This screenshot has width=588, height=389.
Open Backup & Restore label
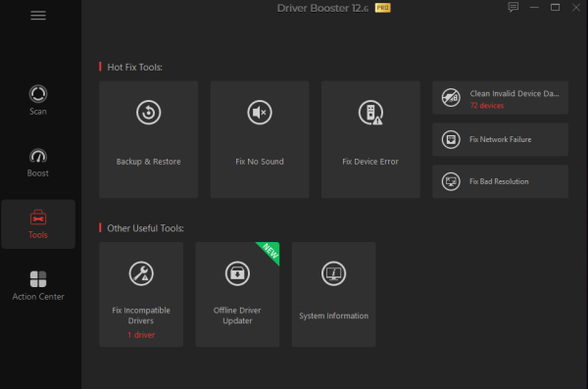point(149,162)
